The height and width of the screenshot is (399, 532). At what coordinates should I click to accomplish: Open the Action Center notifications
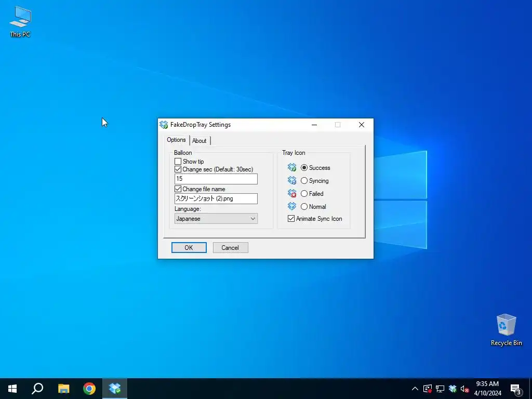coord(516,389)
